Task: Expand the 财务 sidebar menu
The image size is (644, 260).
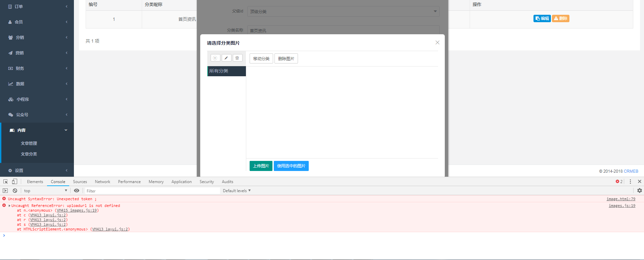Action: (x=37, y=68)
